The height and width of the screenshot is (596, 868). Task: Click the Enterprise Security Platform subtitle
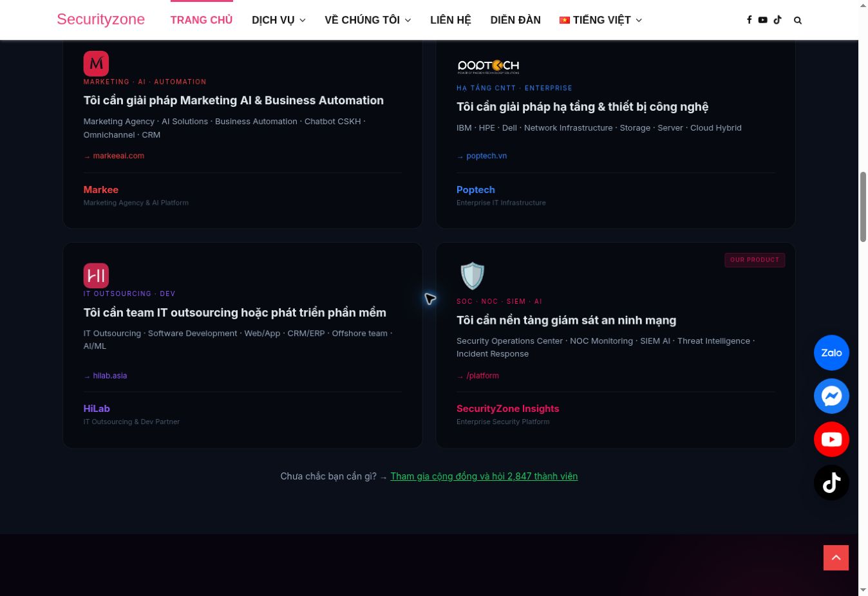503,422
